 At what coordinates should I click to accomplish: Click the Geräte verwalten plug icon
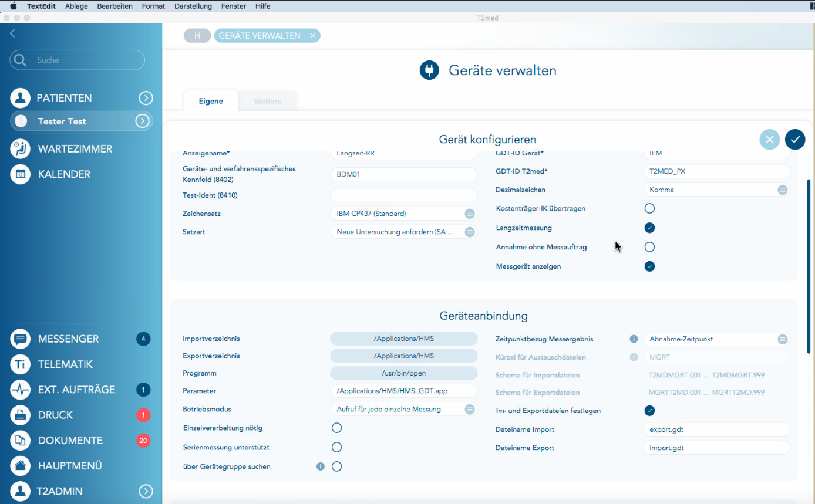tap(429, 70)
